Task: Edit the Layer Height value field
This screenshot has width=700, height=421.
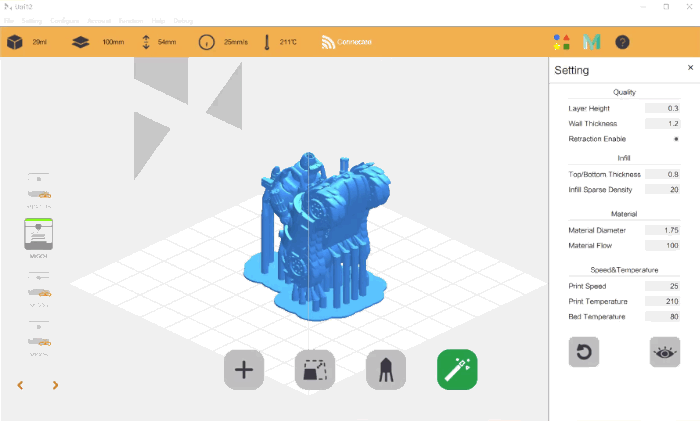Action: tap(662, 108)
